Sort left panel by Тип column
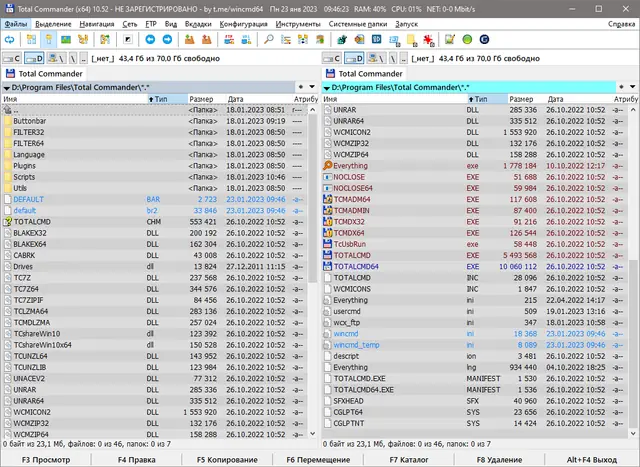Viewport: 640px width, 467px height. (167, 99)
